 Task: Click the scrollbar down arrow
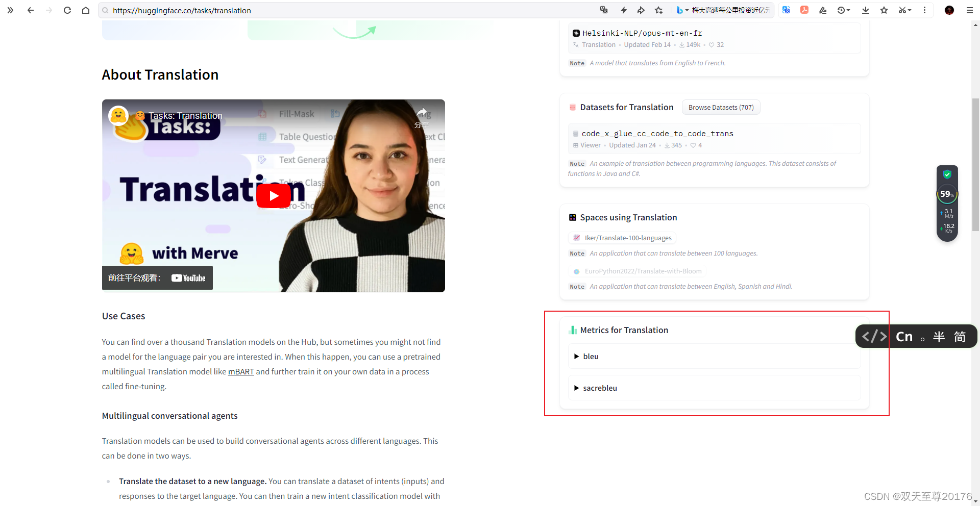point(975,502)
